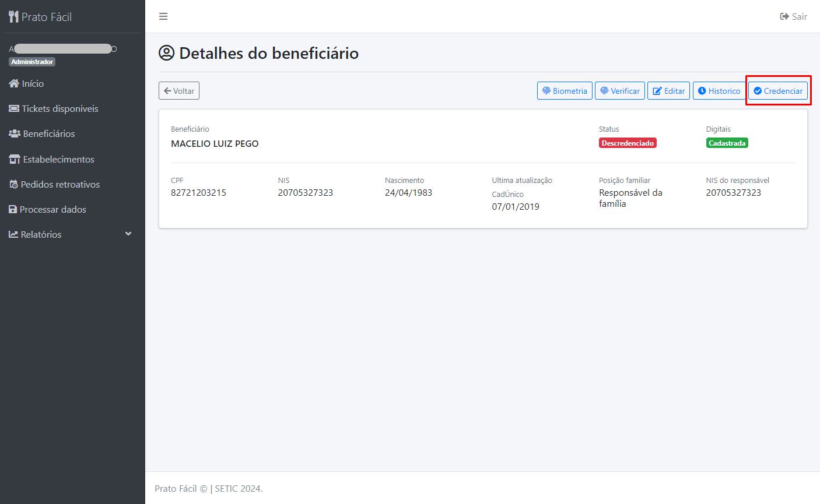
Task: Click the Credenciar check icon
Action: tap(758, 90)
